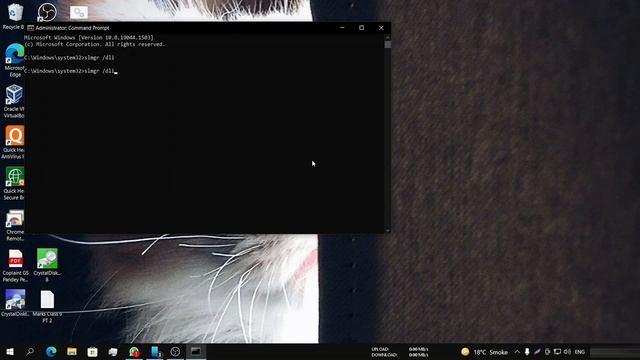Click the '(c) Microsoft Corporation' line
640x360 pixels.
(x=94, y=44)
